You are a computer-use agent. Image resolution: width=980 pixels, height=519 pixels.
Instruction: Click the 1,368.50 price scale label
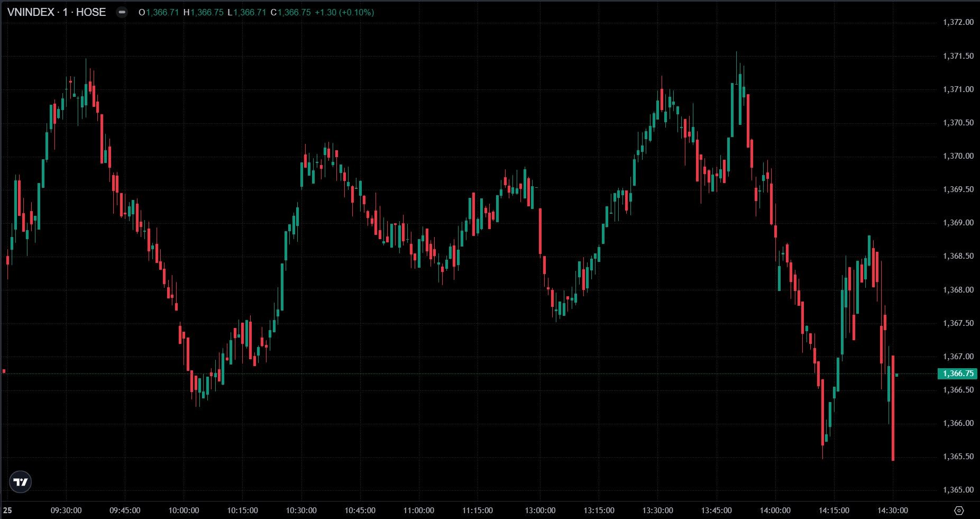(958, 256)
